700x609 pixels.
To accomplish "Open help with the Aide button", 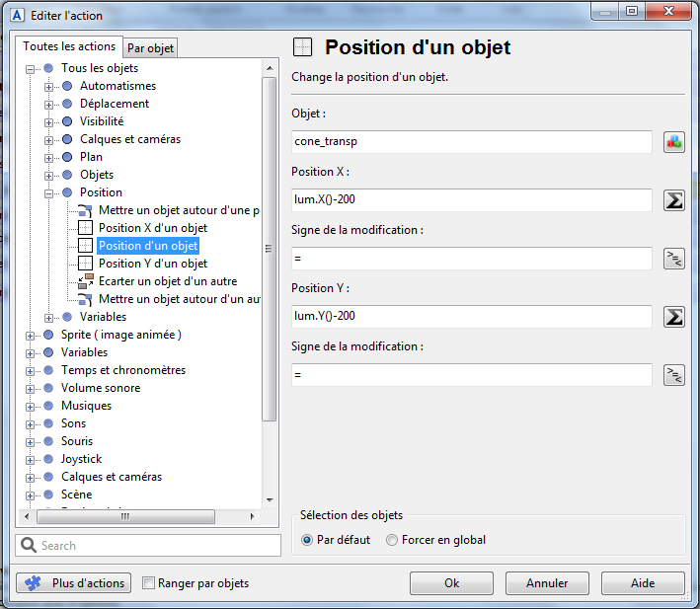I will coord(643,583).
